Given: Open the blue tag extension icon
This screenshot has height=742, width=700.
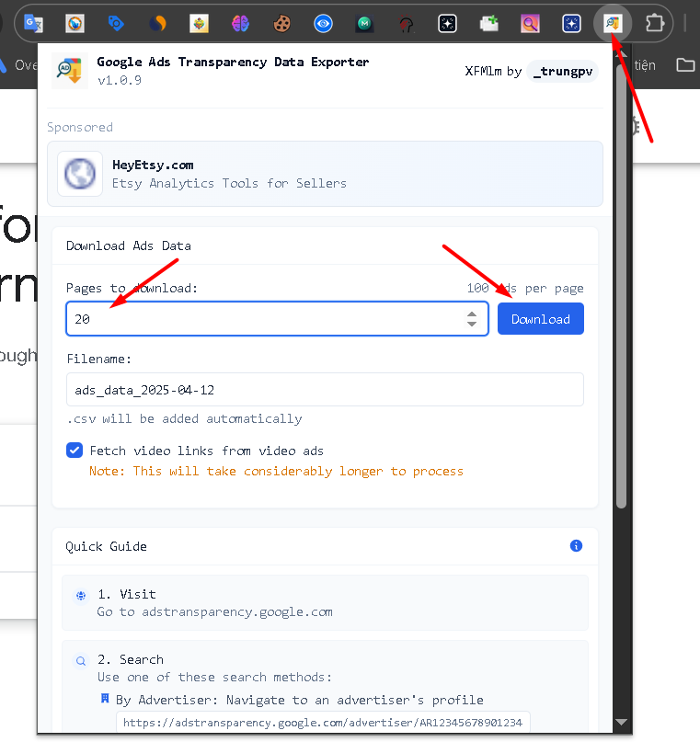Looking at the screenshot, I should [116, 23].
